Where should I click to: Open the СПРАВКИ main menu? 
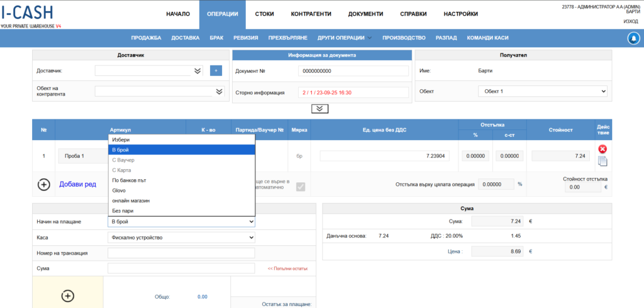pos(413,14)
